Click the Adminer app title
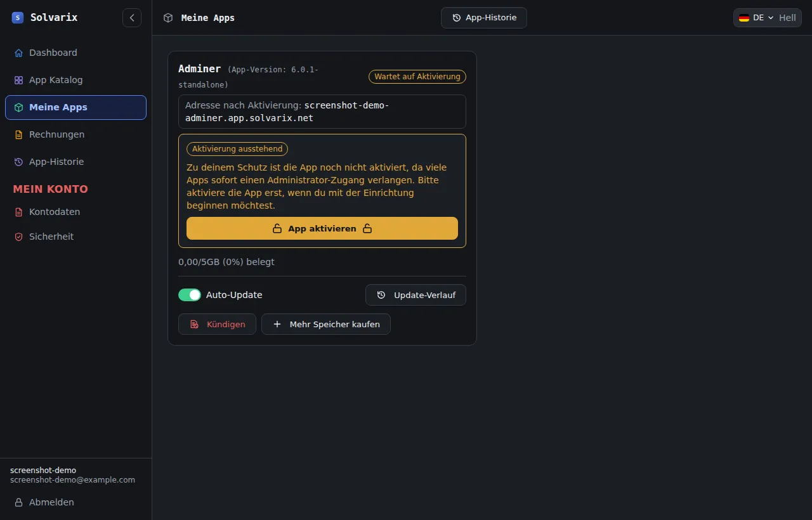 point(200,68)
